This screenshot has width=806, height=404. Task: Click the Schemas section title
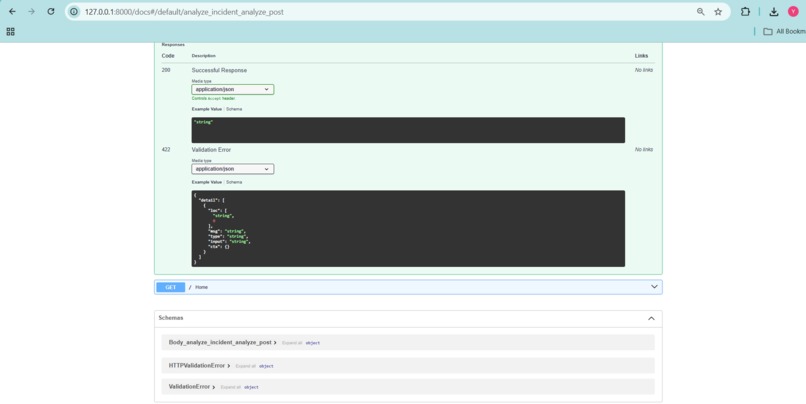[x=171, y=318]
